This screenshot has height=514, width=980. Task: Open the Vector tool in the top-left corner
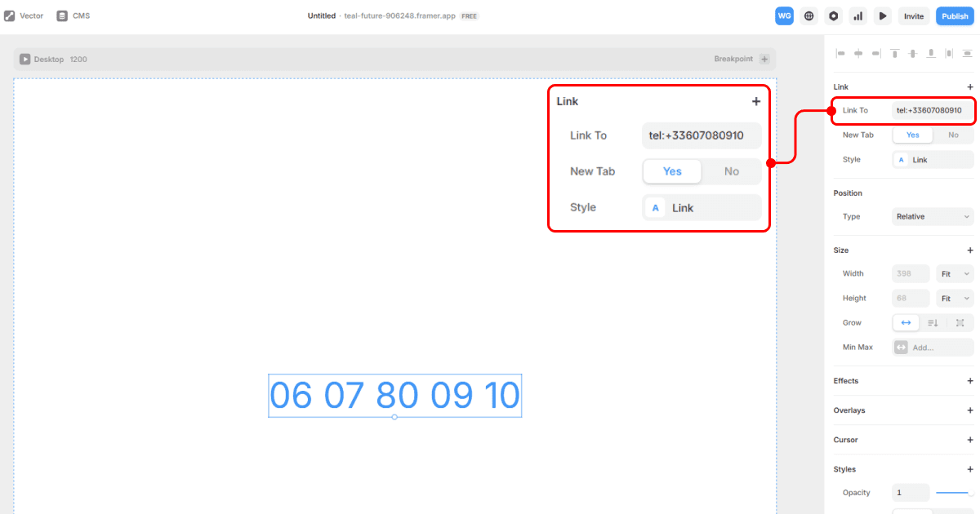[24, 16]
